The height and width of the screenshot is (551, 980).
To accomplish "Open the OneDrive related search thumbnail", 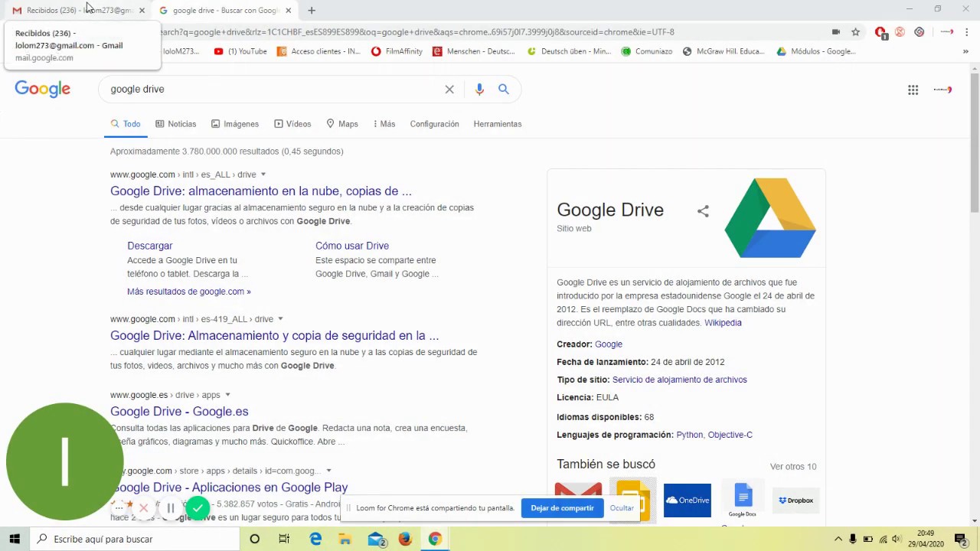I will click(688, 500).
